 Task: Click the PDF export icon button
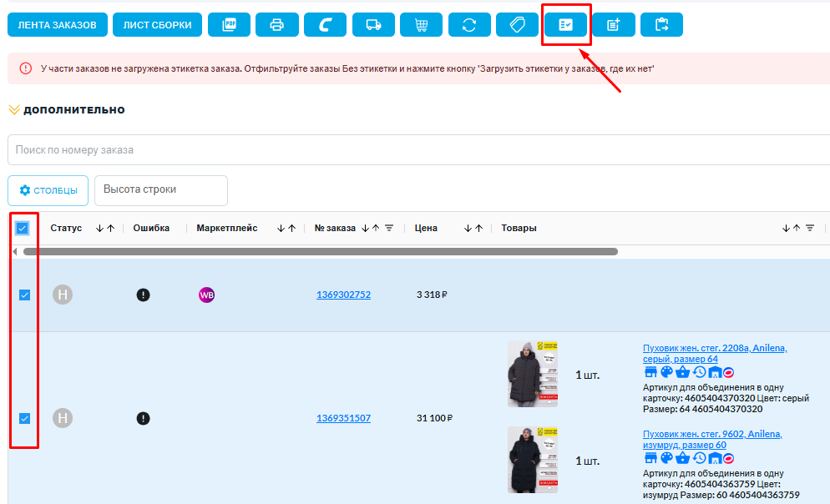(x=230, y=25)
